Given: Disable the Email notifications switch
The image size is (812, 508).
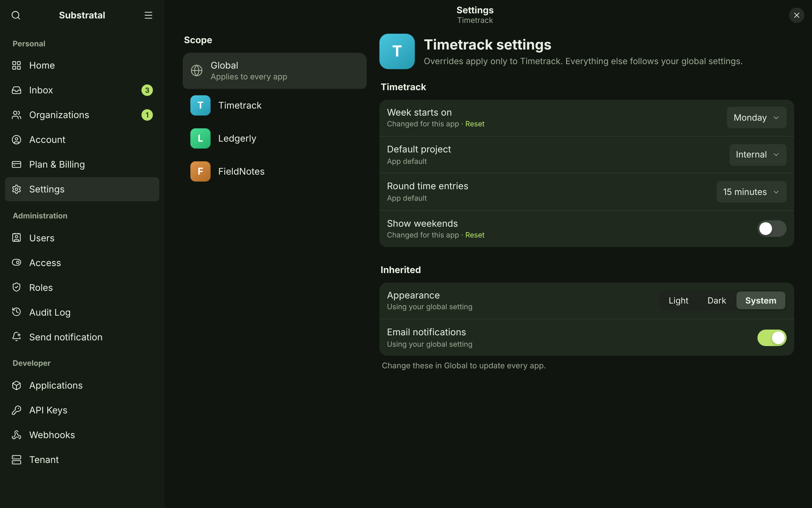Looking at the screenshot, I should click(x=772, y=338).
